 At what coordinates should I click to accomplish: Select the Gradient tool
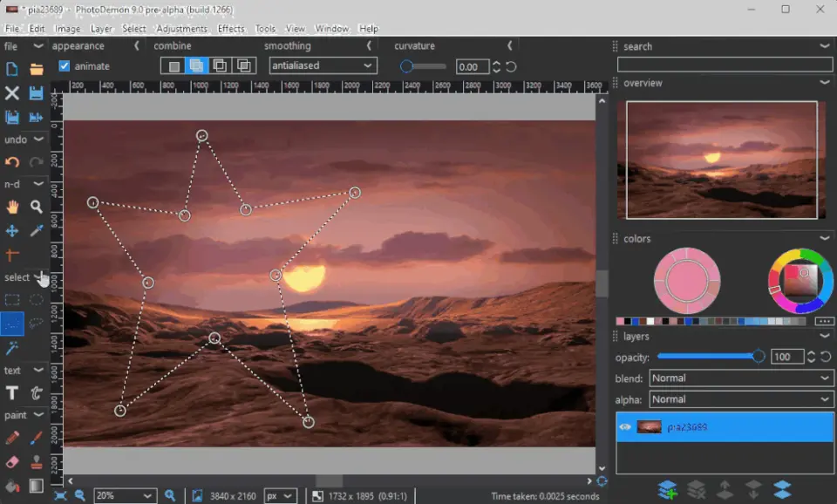pyautogui.click(x=37, y=486)
